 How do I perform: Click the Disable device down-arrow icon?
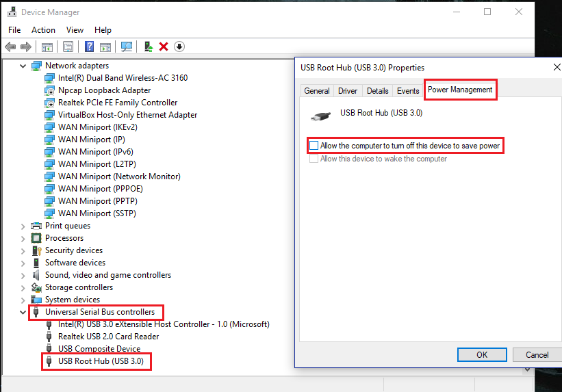click(x=179, y=47)
